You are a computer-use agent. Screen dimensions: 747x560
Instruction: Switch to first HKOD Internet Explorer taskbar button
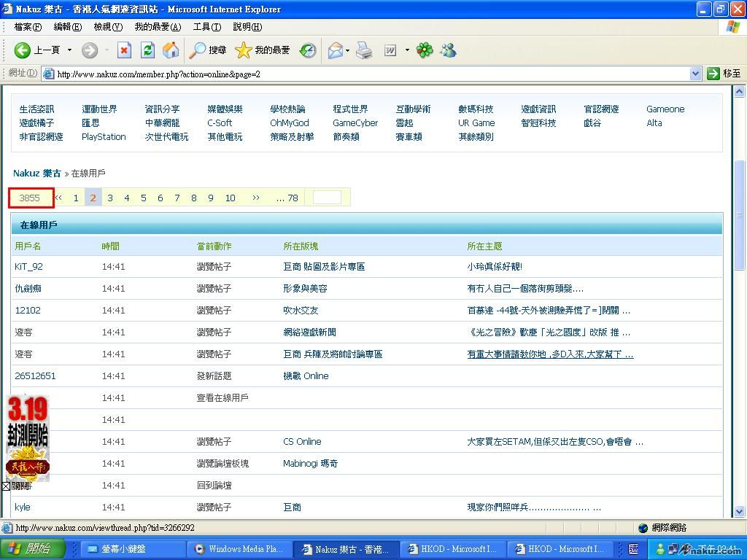click(452, 549)
